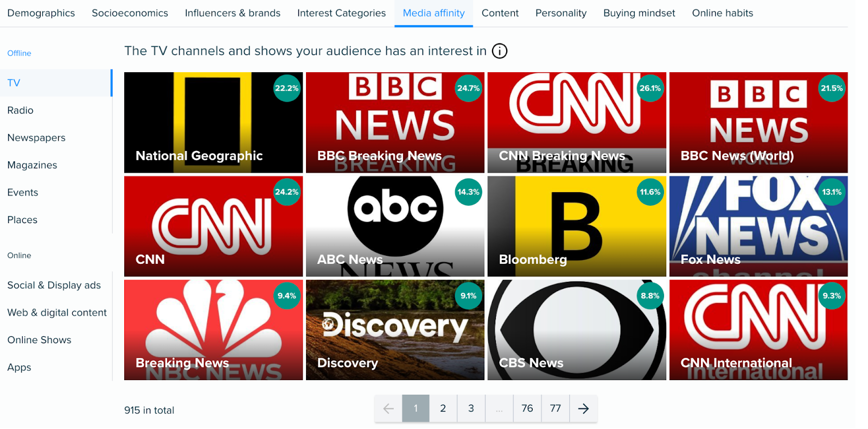Go to next page with arrow
868x429 pixels.
point(583,409)
